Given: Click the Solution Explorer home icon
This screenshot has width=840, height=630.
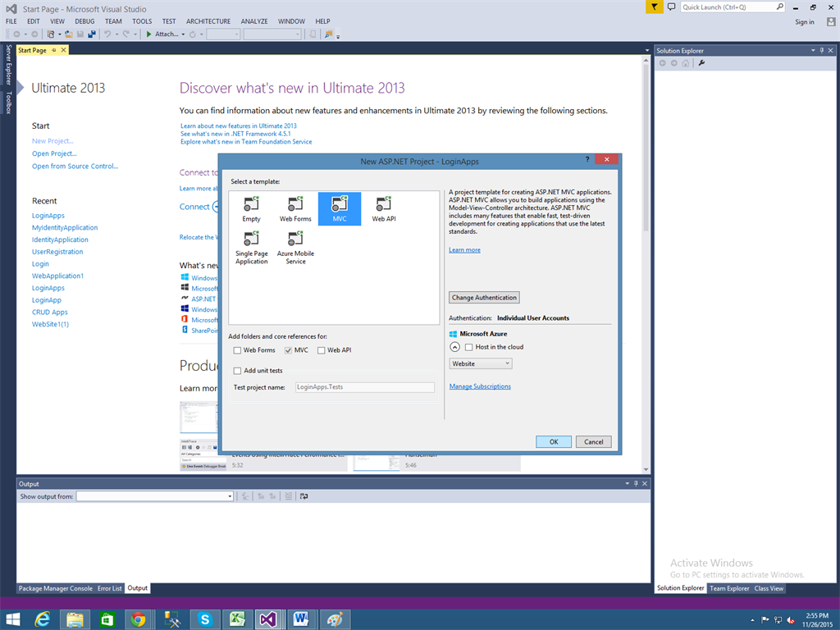Looking at the screenshot, I should coord(686,63).
